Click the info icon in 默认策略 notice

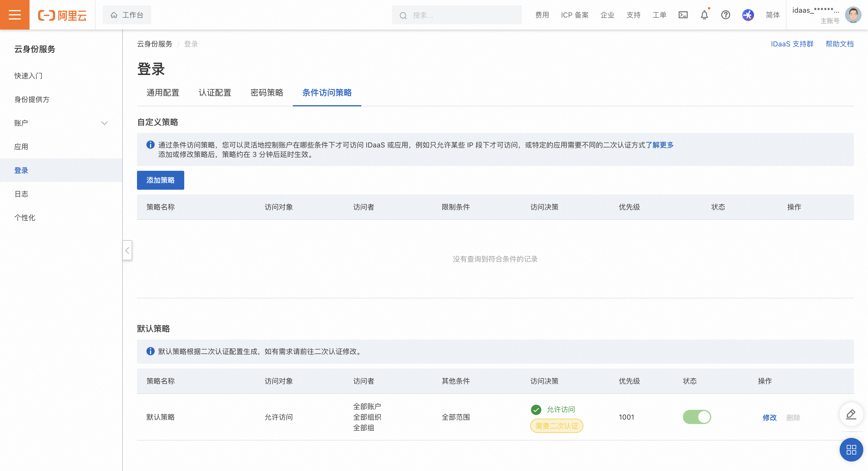(x=150, y=351)
